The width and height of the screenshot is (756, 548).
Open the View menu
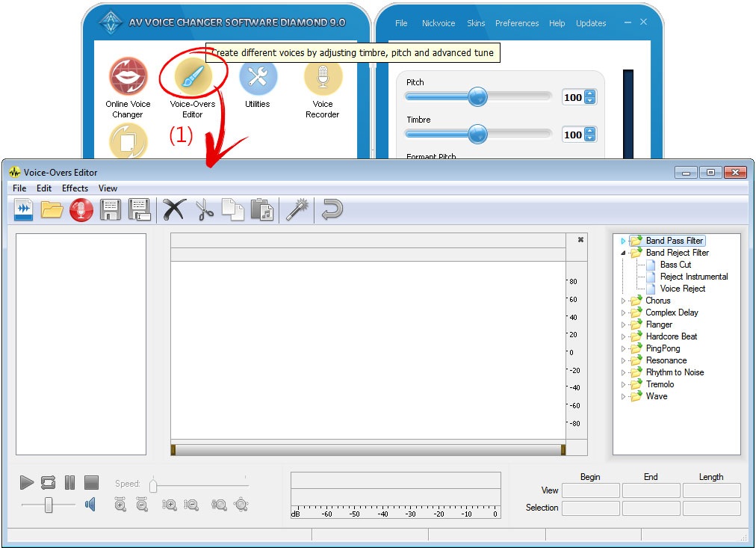(108, 188)
